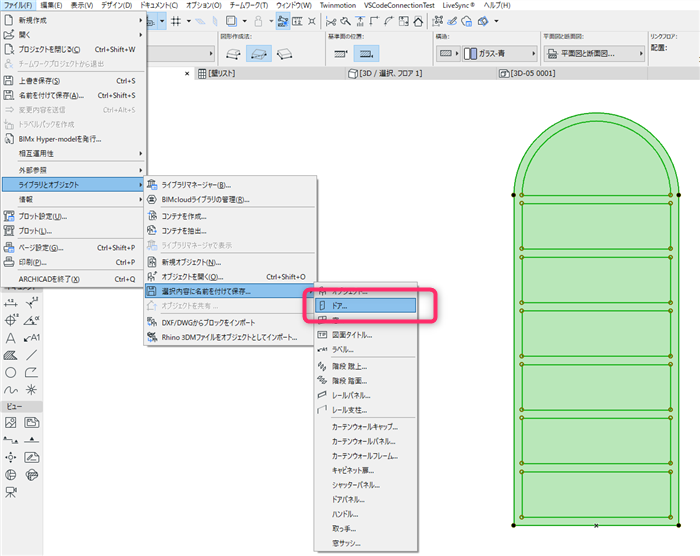Collapse the ビュー toolbox section header
This screenshot has height=556, width=700.
point(22,406)
